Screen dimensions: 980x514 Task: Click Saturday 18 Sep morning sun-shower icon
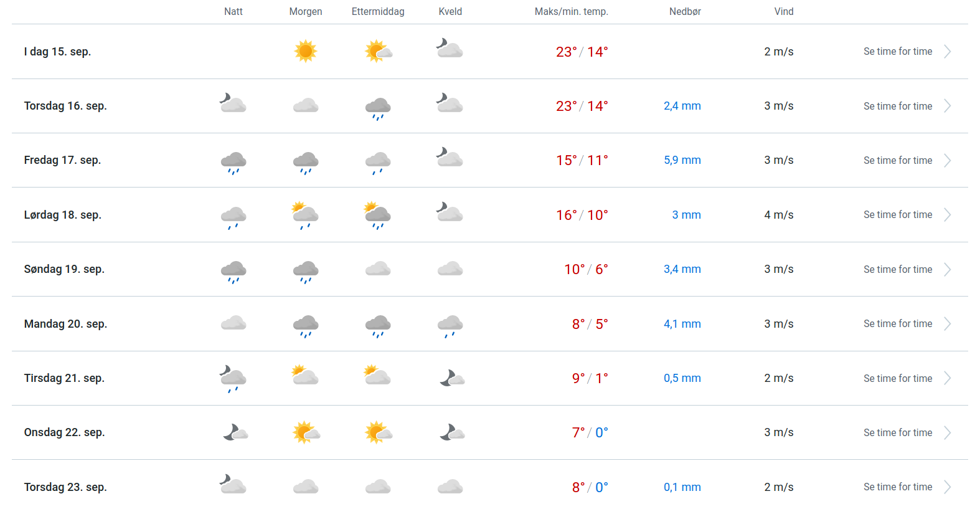pyautogui.click(x=306, y=215)
